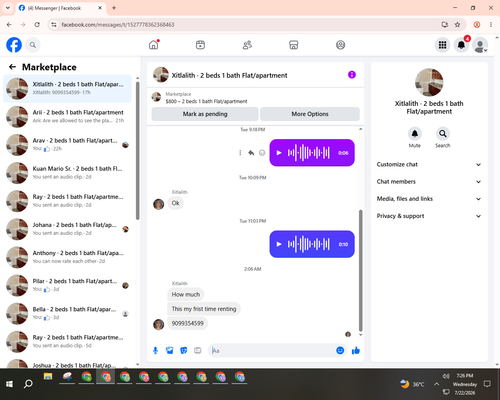Open the purple conversation information icon
Viewport: 500px width, 400px height.
[352, 75]
